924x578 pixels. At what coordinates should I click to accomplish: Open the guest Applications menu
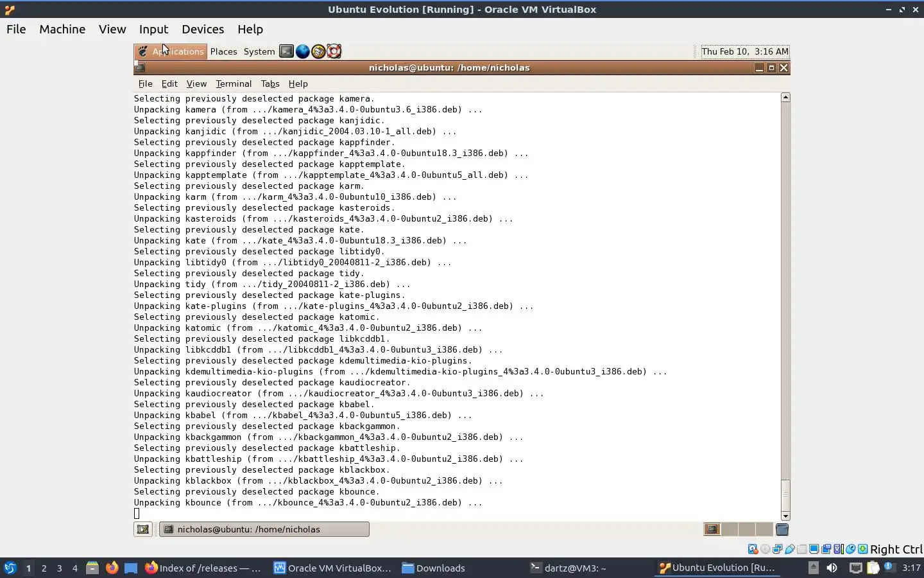(x=171, y=51)
